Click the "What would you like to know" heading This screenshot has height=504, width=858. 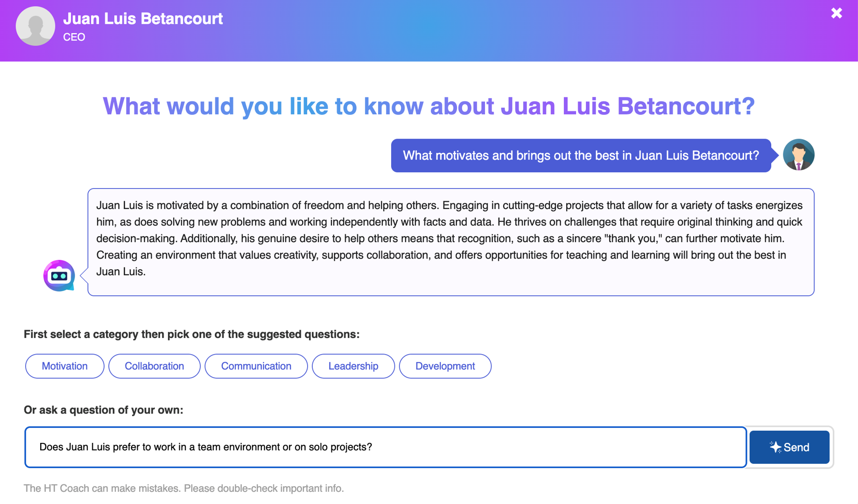coord(429,106)
